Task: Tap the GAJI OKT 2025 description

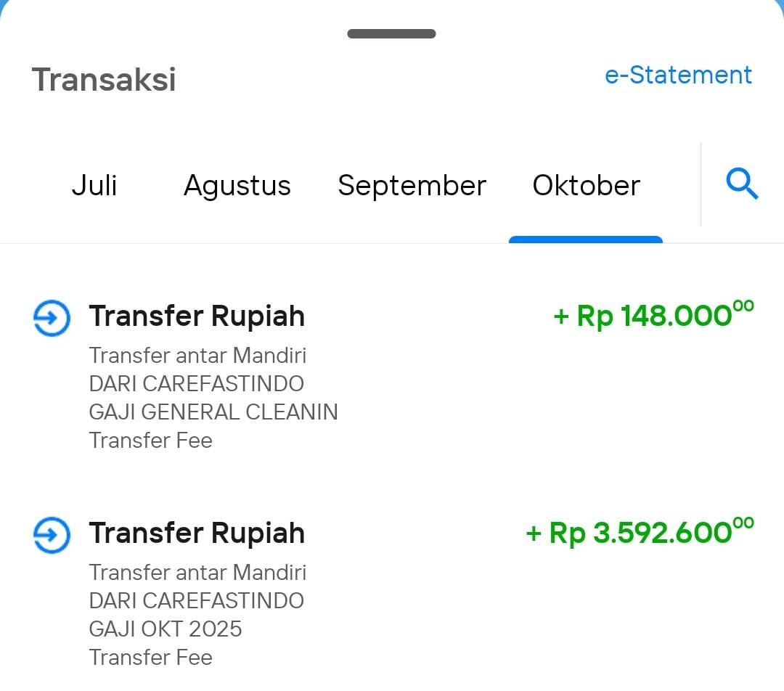Action: point(166,629)
